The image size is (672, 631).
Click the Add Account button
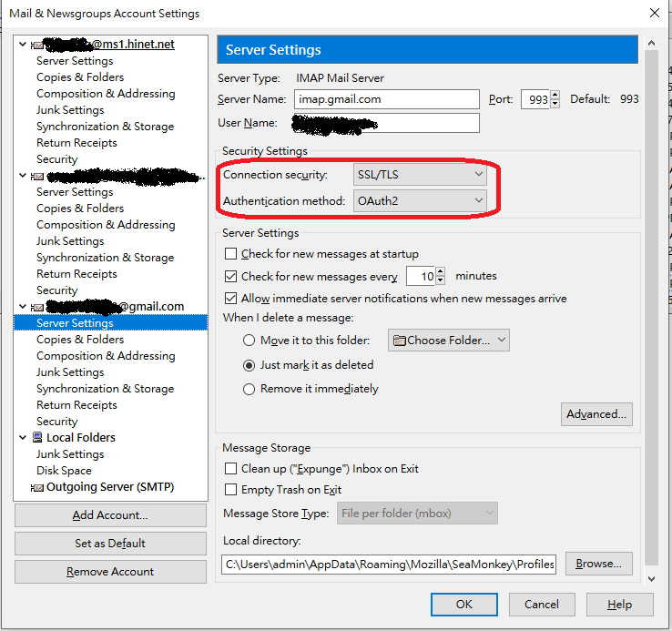pos(110,515)
